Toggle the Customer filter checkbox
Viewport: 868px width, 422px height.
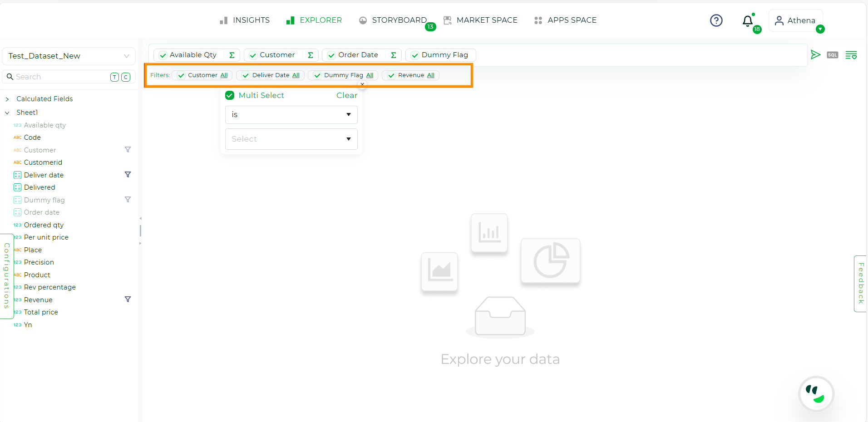tap(181, 75)
